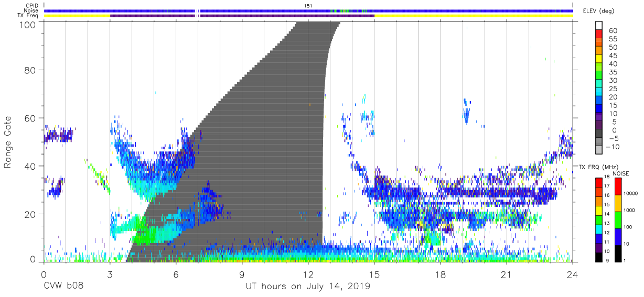This screenshot has height=297, width=644.
Task: Click red 17–18 MHz TX frequency swatch
Action: (x=598, y=183)
